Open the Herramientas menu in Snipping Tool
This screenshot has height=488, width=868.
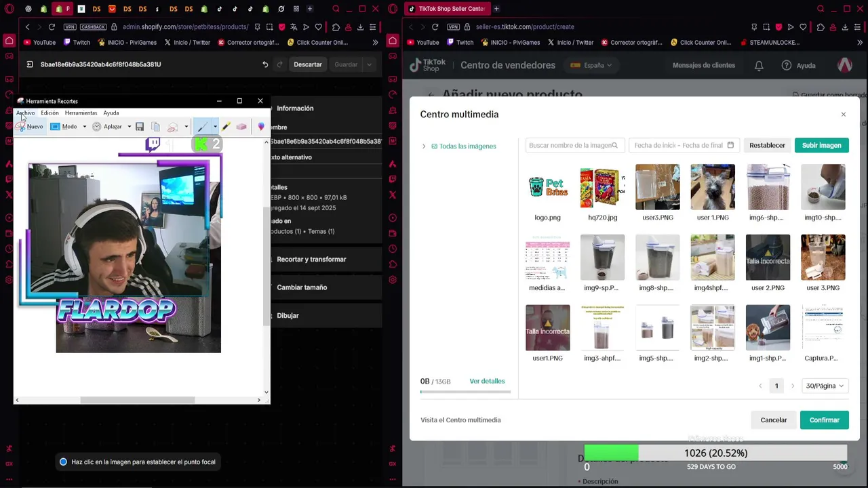[x=81, y=113]
